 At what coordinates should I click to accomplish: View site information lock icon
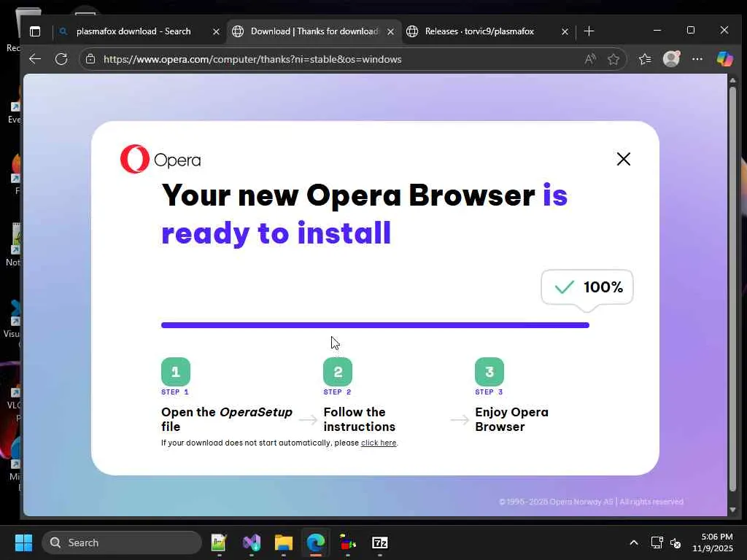90,59
